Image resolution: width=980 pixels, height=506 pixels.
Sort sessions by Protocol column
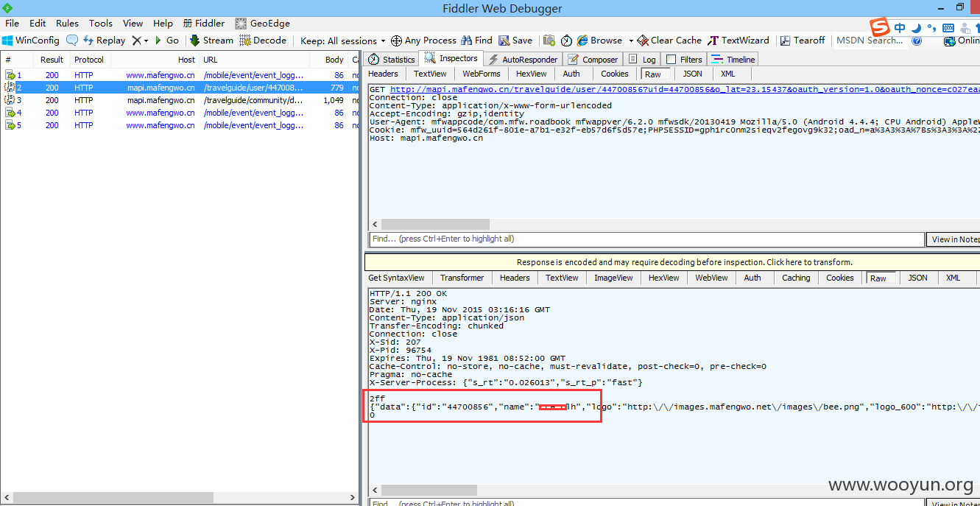(x=89, y=60)
